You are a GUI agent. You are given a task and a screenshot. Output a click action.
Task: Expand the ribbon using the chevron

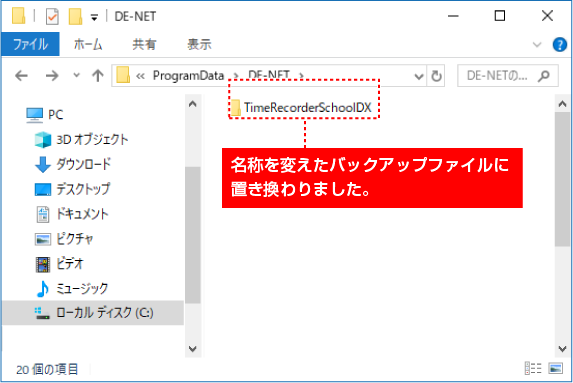(x=537, y=45)
